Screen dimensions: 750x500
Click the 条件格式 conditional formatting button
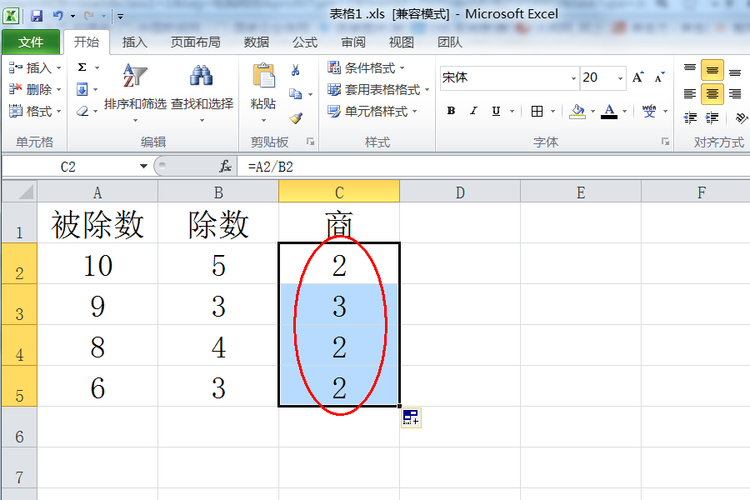tap(368, 68)
